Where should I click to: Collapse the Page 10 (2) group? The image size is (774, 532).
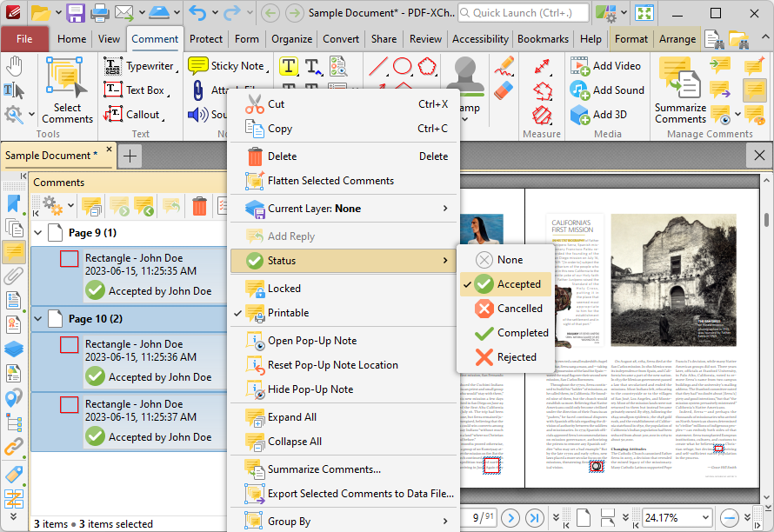(37, 319)
